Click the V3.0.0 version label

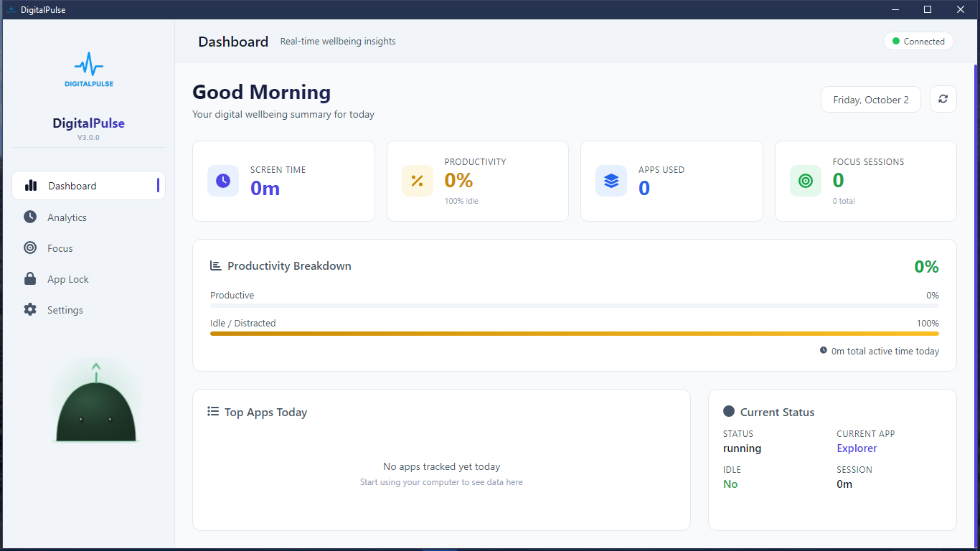pos(89,137)
